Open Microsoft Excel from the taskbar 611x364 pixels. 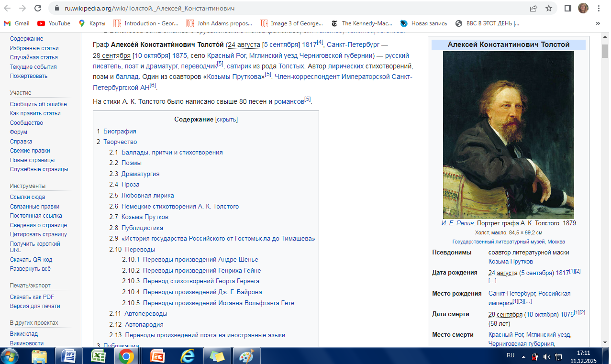(98, 356)
